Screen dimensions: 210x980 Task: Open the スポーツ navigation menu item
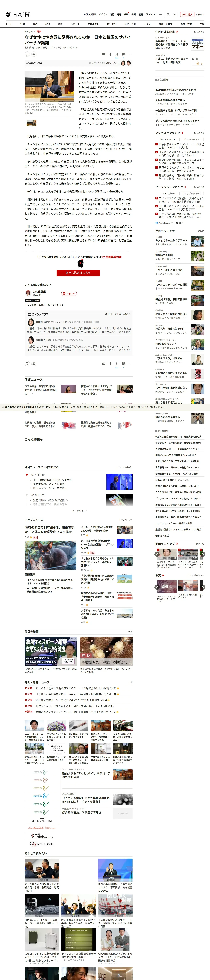click(x=75, y=24)
